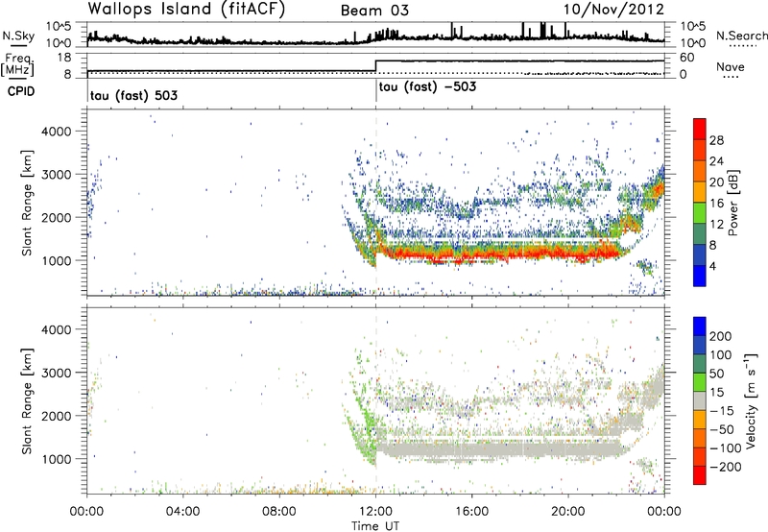The width and height of the screenshot is (768, 532).
Task: Click the gray segment of velocity color bar
Action: [x=700, y=401]
